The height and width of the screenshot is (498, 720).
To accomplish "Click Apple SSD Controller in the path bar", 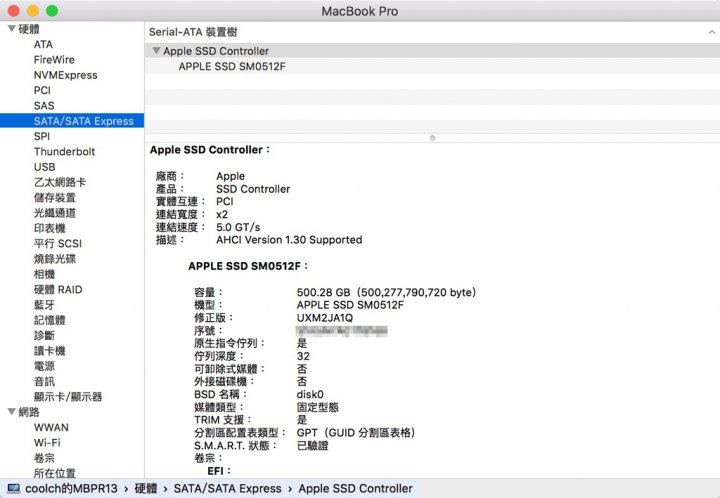I will (x=355, y=488).
